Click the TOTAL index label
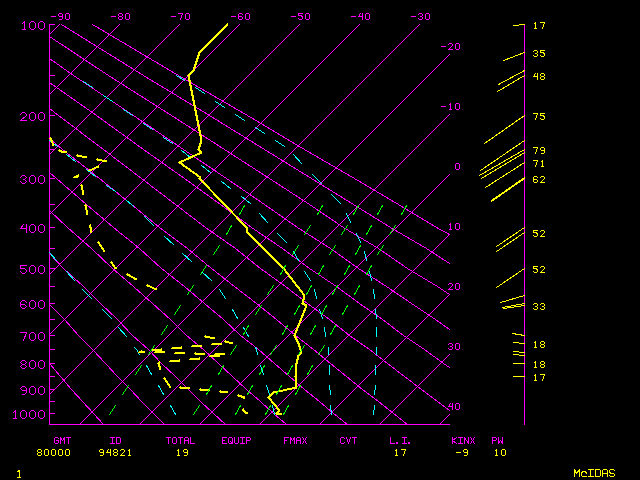The width and height of the screenshot is (640, 480). coord(181,440)
